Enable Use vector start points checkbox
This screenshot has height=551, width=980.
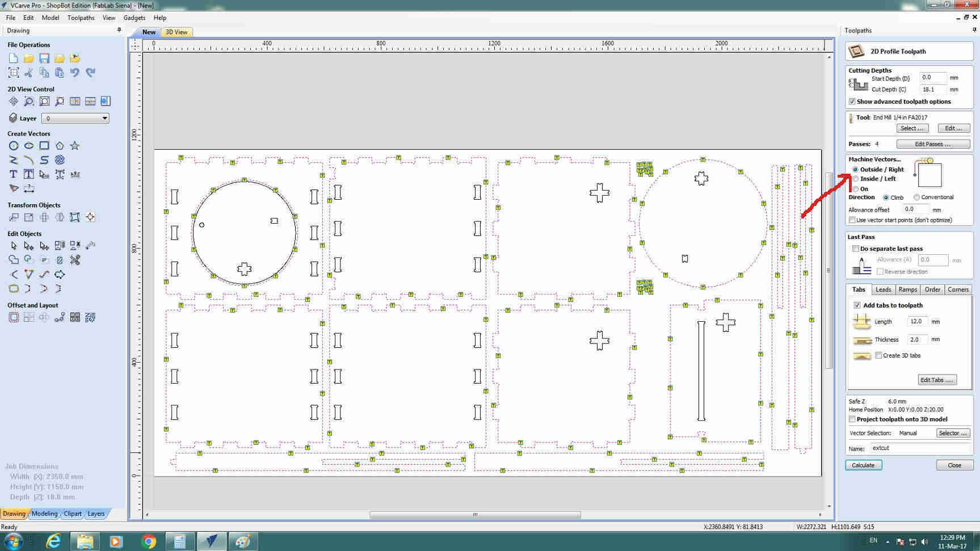pyautogui.click(x=852, y=220)
